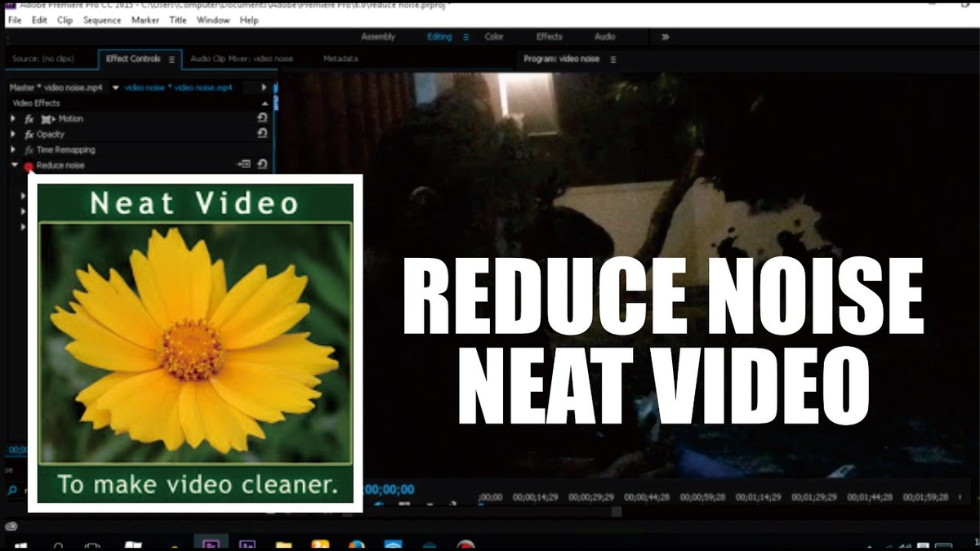
Task: Select the Reduce noise effect name
Action: 60,166
